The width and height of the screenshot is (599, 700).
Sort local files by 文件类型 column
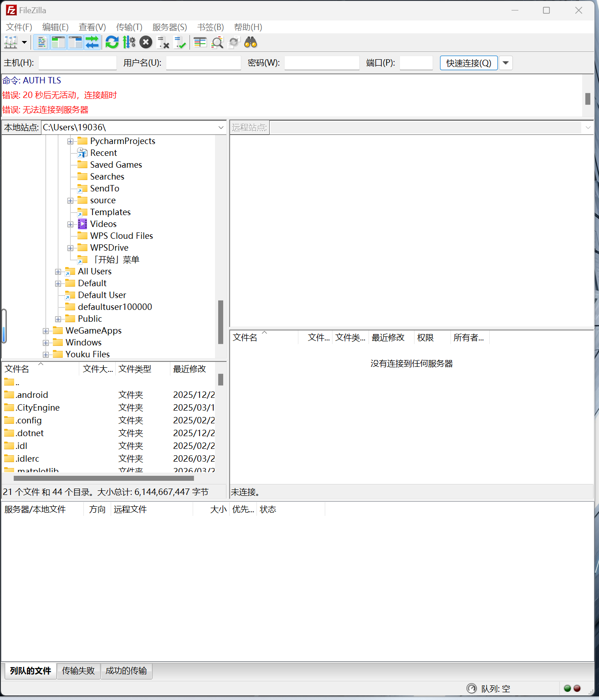(x=143, y=369)
